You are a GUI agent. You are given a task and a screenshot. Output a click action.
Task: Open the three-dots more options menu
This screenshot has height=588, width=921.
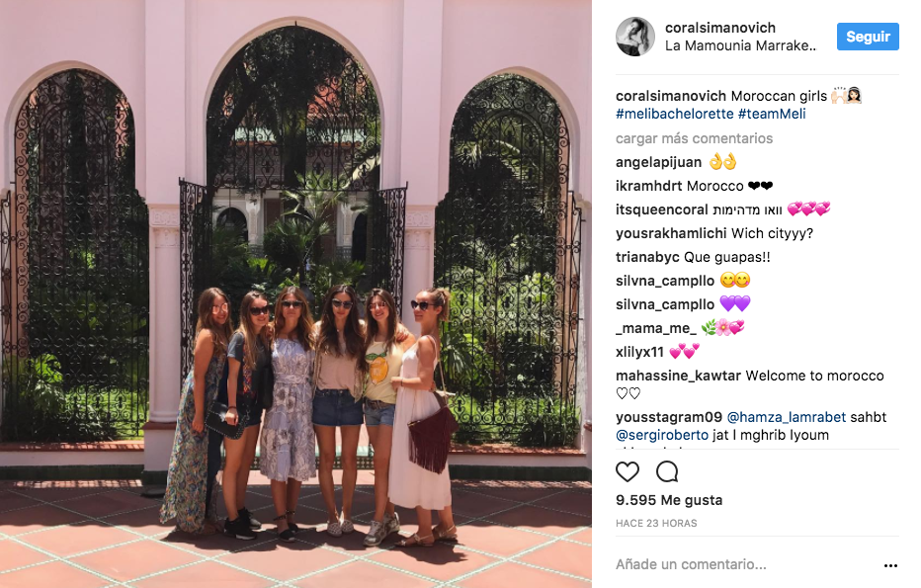[890, 565]
